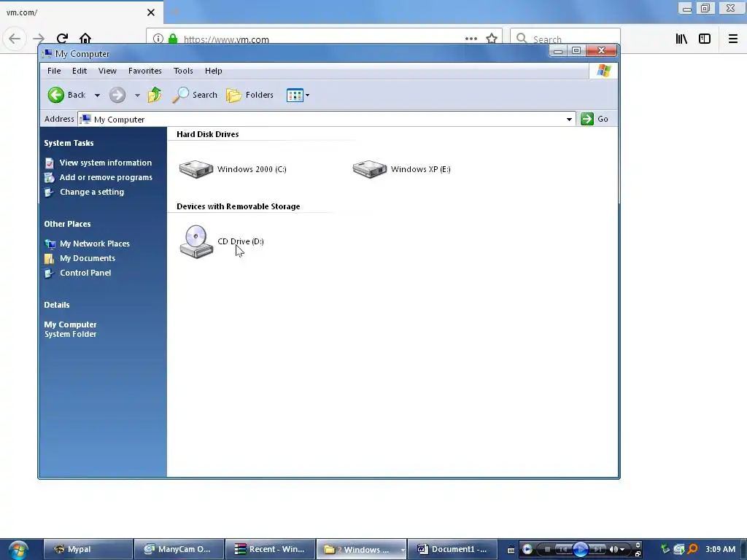Click the taskbar clock showing 3:09 AM
747x560 pixels.
point(720,549)
